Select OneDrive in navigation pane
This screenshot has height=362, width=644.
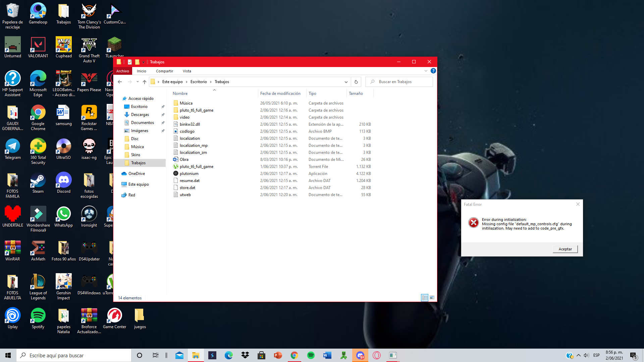click(x=137, y=174)
